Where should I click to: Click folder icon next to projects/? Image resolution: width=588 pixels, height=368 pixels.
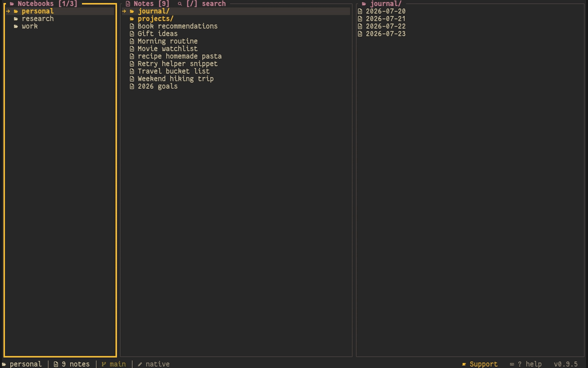point(132,19)
